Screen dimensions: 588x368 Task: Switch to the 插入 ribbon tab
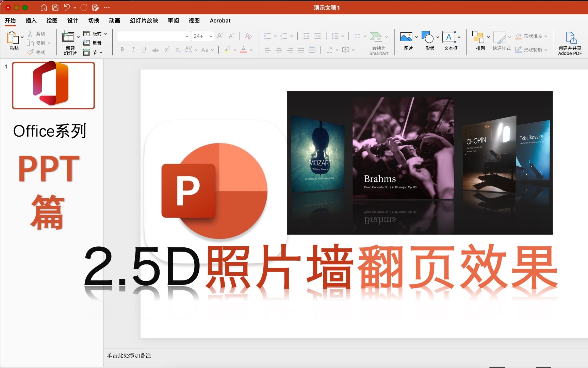click(31, 20)
